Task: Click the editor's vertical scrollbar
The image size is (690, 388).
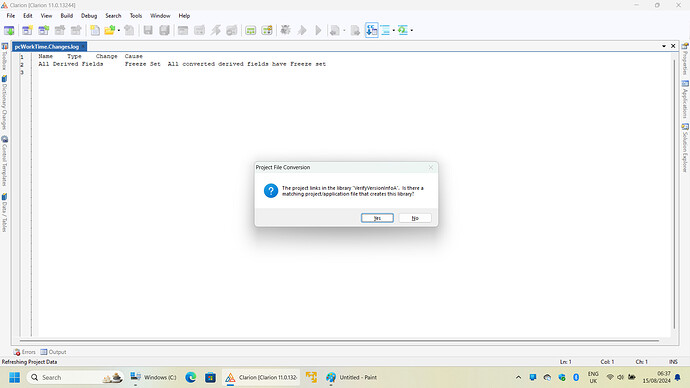Action: [674, 194]
